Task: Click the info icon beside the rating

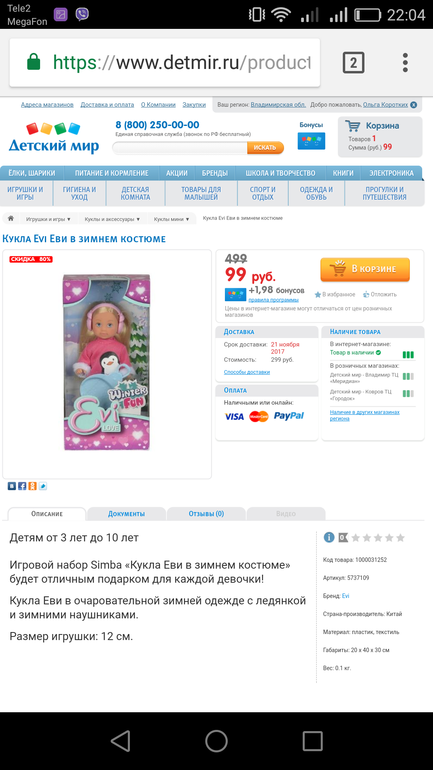Action: (329, 537)
